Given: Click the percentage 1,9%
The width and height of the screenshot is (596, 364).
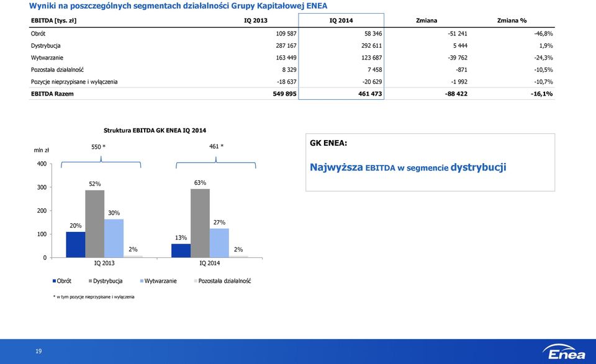Looking at the screenshot, I should pyautogui.click(x=546, y=46).
